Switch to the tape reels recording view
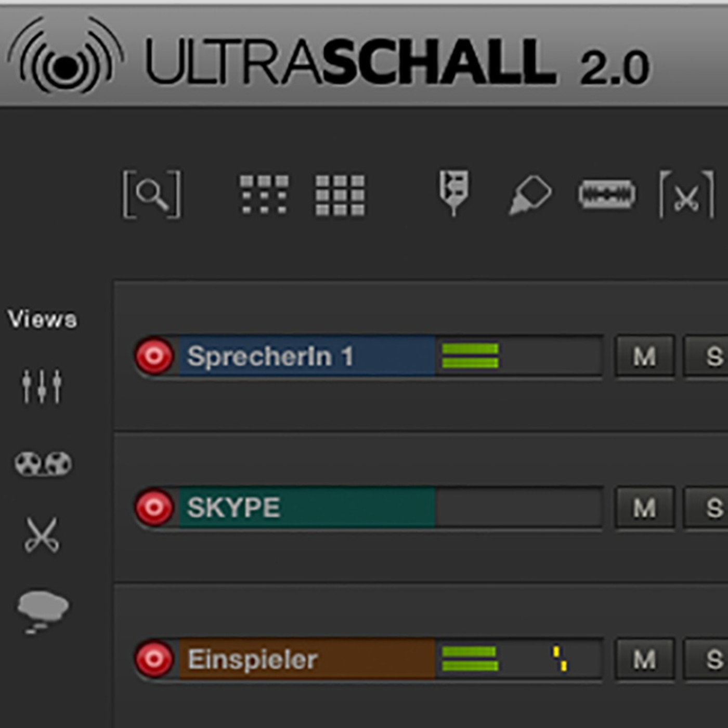Viewport: 728px width, 728px height. (43, 463)
